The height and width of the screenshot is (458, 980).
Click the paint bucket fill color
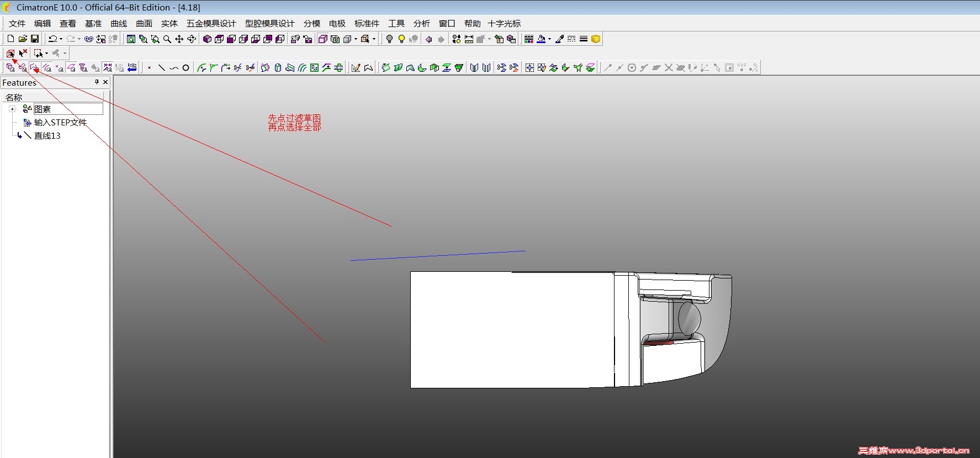[x=541, y=39]
